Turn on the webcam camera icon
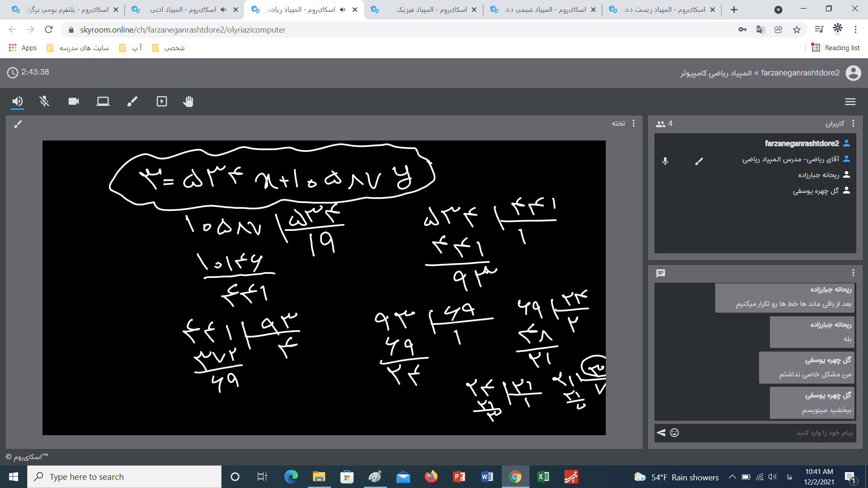The height and width of the screenshot is (488, 868). pyautogui.click(x=74, y=101)
